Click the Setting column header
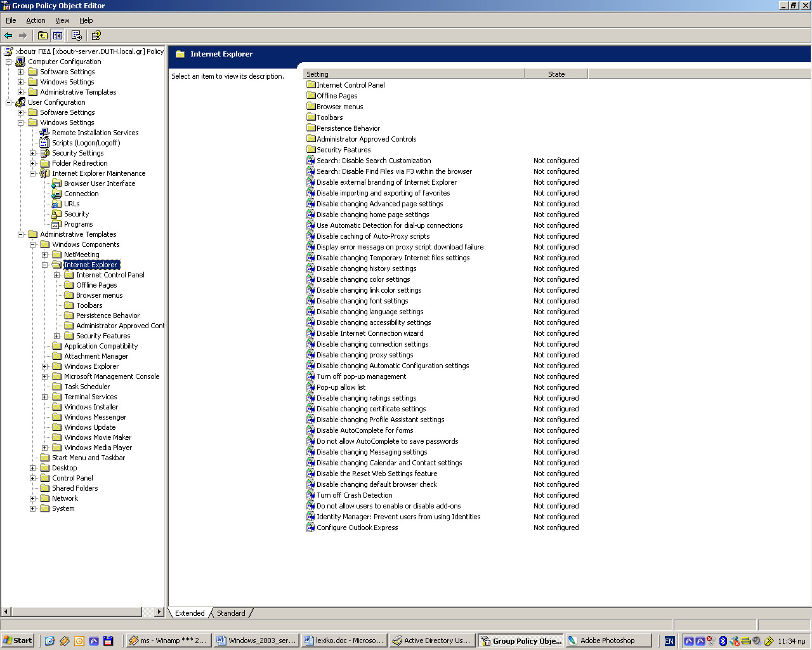Image resolution: width=812 pixels, height=650 pixels. 414,74
